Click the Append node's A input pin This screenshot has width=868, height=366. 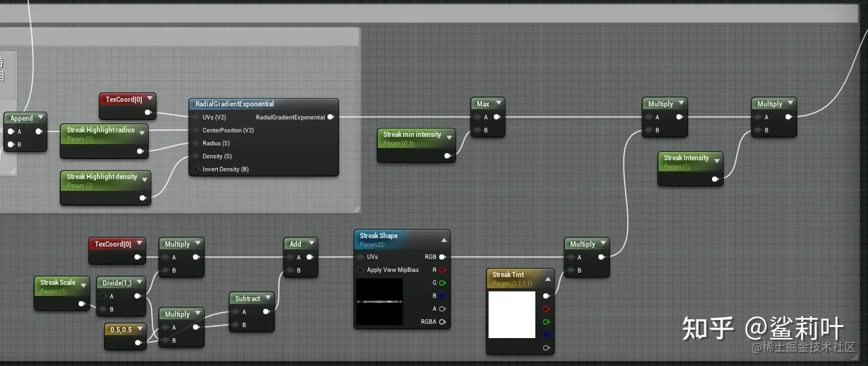coord(10,131)
